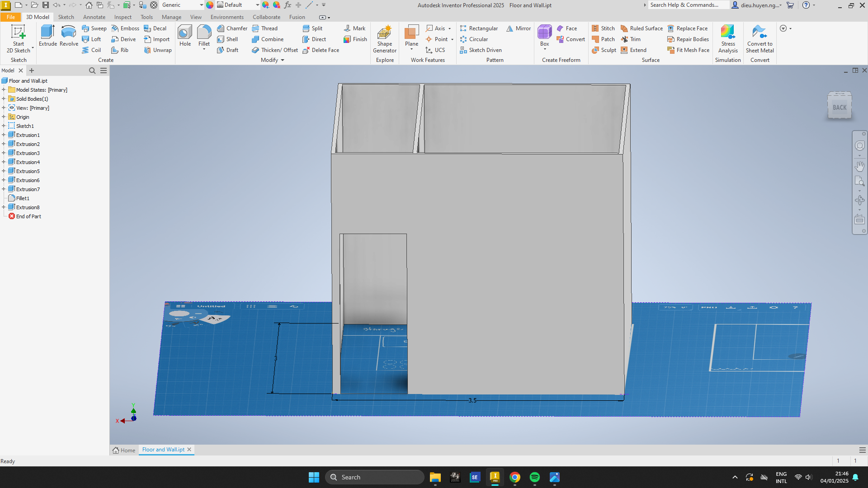Click the appearance color wheel icon
868x488 pixels.
(x=210, y=5)
